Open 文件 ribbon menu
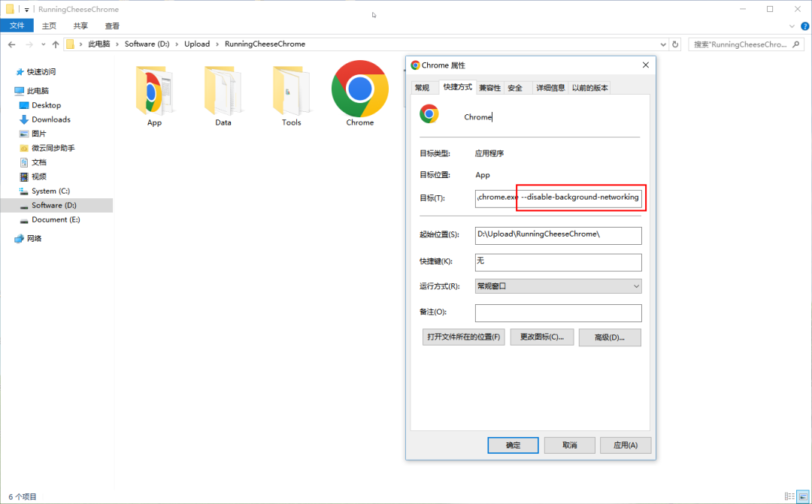This screenshot has height=504, width=812. [17, 26]
